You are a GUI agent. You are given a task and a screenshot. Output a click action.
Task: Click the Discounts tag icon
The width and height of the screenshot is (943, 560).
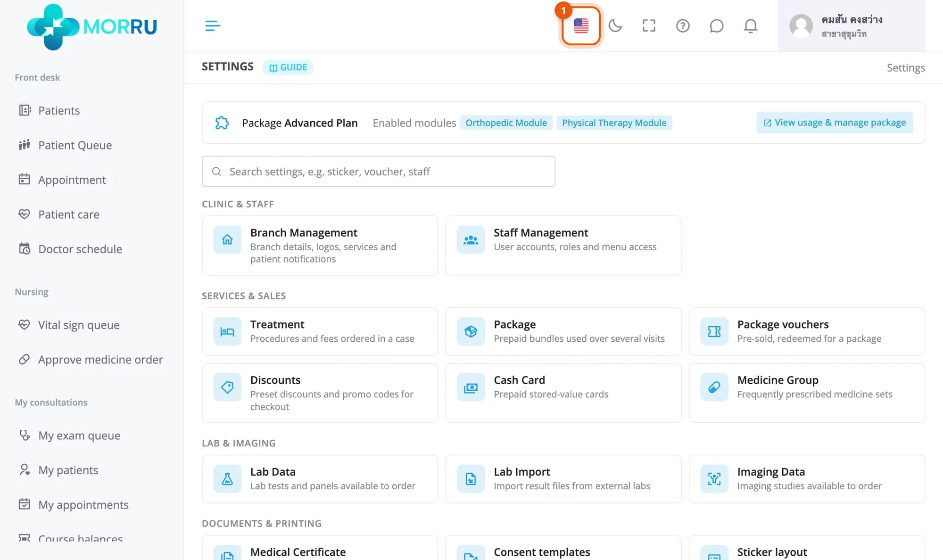click(227, 387)
